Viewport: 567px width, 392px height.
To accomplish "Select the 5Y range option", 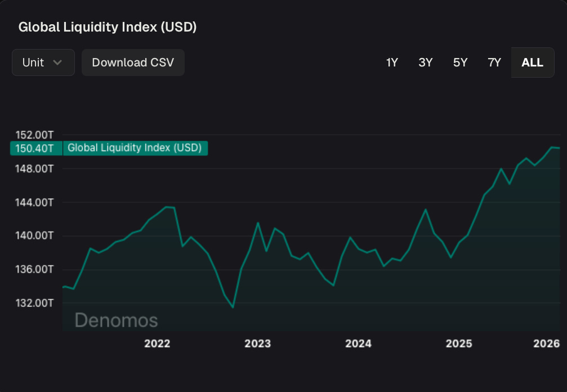I will pos(459,63).
